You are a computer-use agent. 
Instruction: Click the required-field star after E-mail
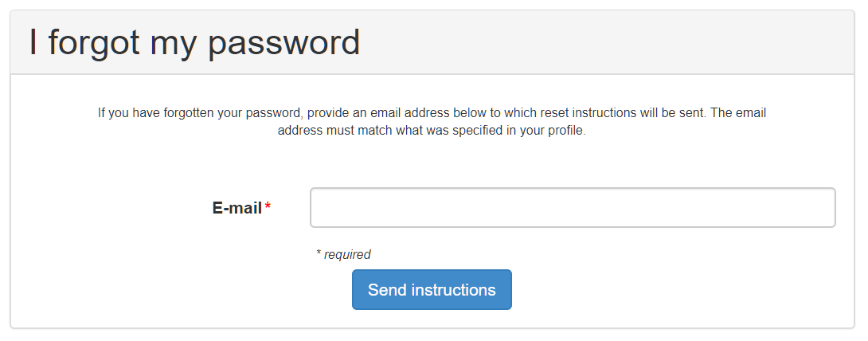tap(268, 207)
